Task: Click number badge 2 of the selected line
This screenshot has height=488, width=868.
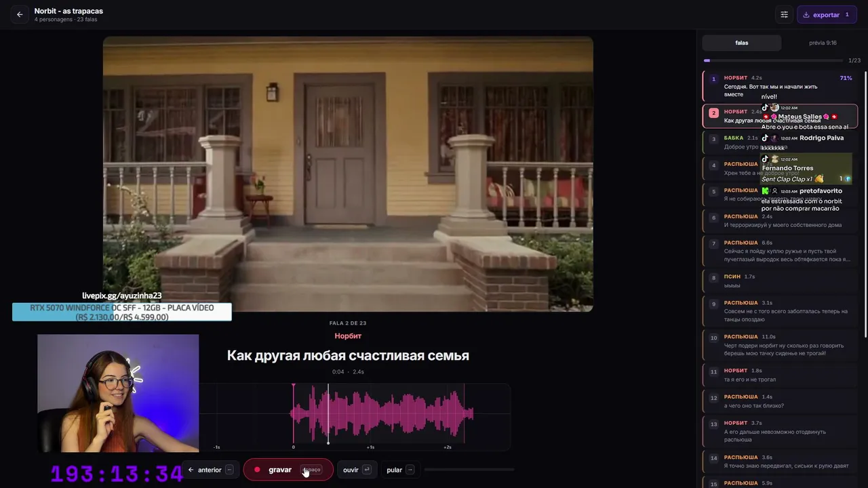Action: (x=713, y=113)
